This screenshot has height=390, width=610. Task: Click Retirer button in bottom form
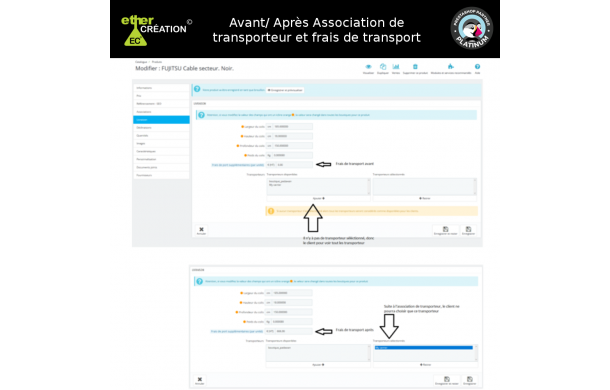(425, 365)
